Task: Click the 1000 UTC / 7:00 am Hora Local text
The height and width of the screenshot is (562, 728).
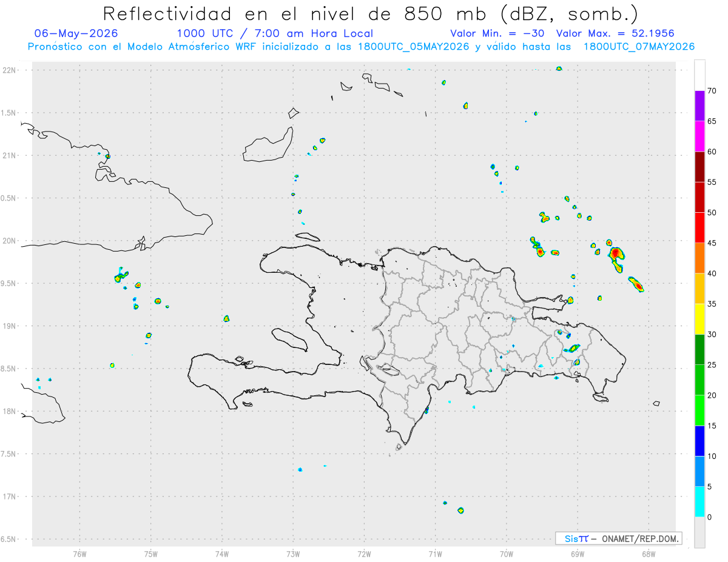Action: pyautogui.click(x=275, y=33)
